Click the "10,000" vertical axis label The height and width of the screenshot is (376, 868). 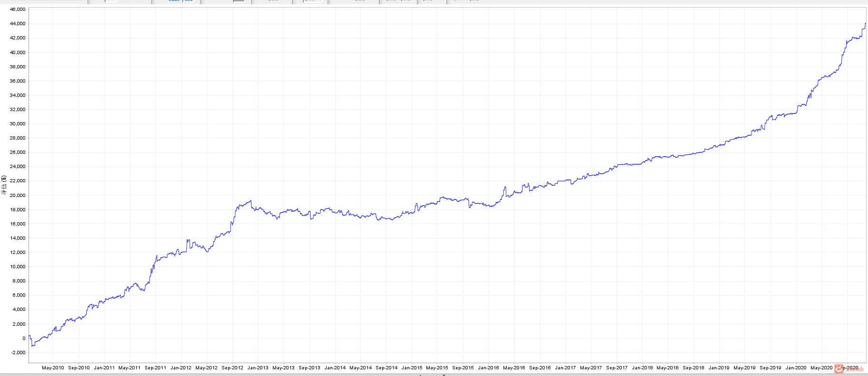point(18,266)
